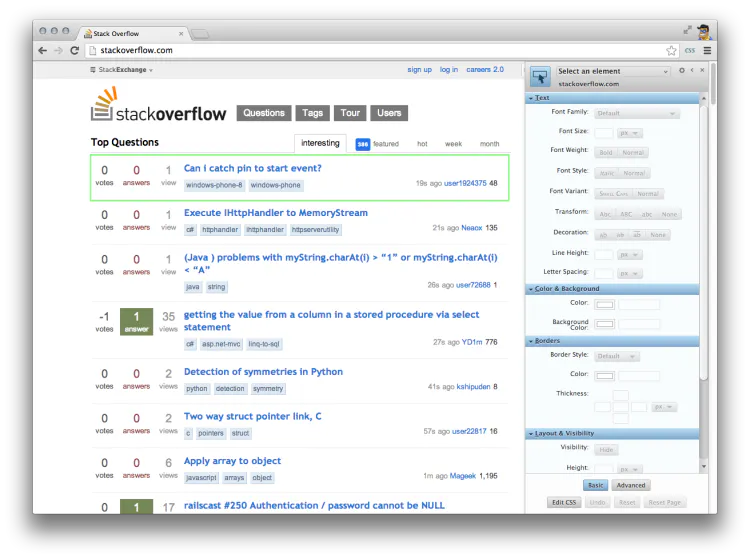
Task: Open the Background Color swatch
Action: tap(605, 324)
